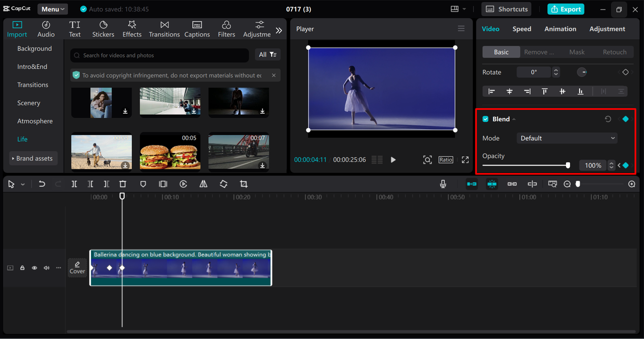The height and width of the screenshot is (339, 644).
Task: Click the Export button
Action: point(566,9)
